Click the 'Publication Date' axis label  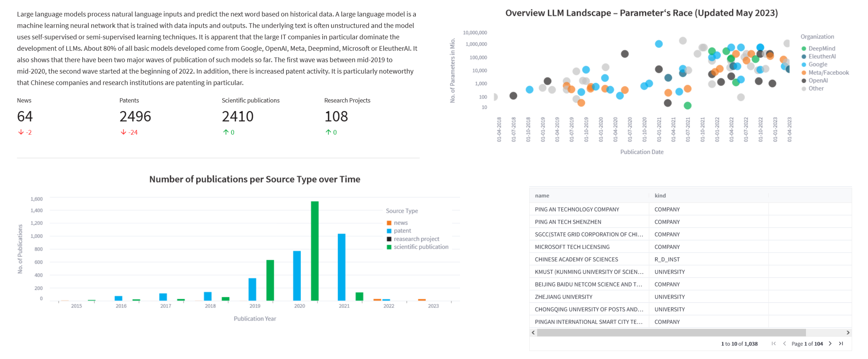pyautogui.click(x=642, y=152)
